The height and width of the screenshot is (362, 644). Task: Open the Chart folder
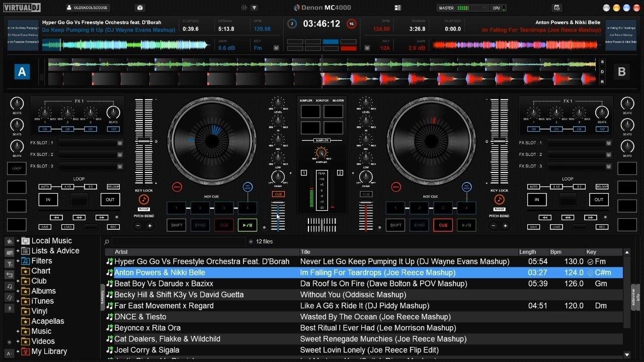pos(41,271)
